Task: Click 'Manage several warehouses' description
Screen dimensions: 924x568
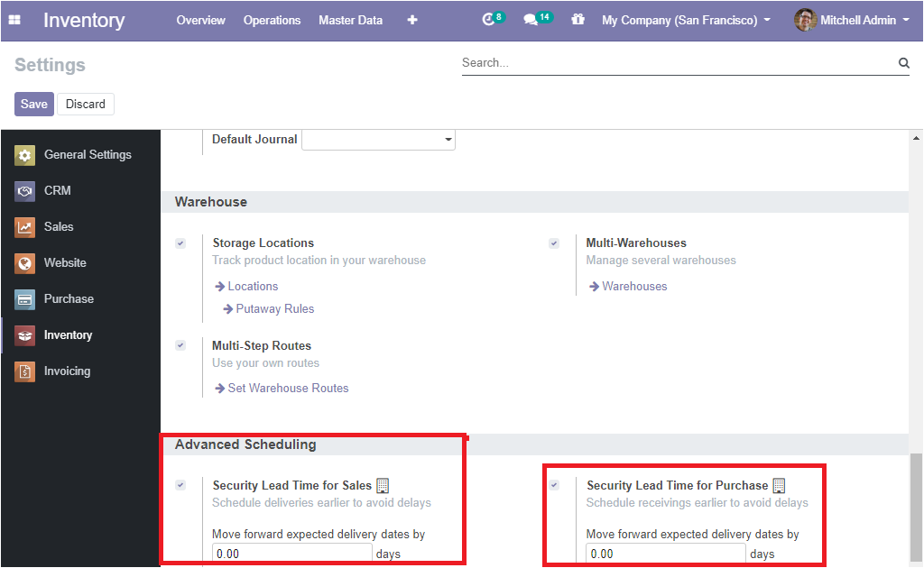Action: tap(661, 261)
